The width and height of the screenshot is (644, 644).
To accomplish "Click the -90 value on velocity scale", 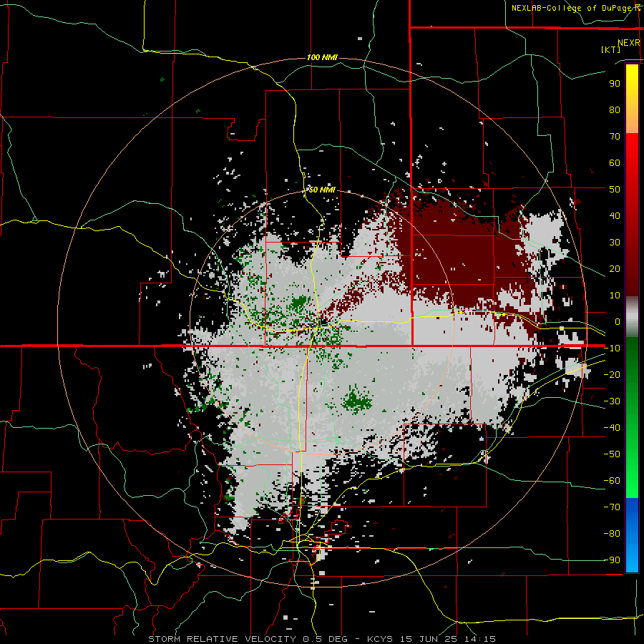I will 612,560.
